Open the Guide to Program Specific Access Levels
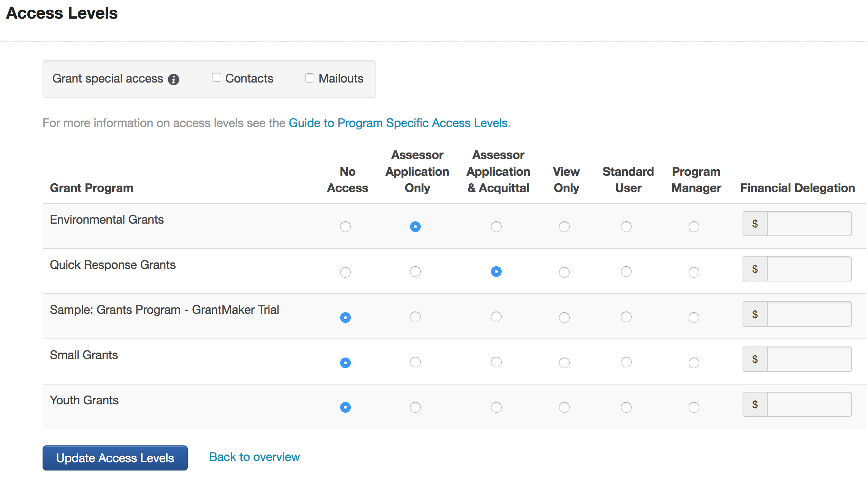The width and height of the screenshot is (868, 480). tap(398, 123)
